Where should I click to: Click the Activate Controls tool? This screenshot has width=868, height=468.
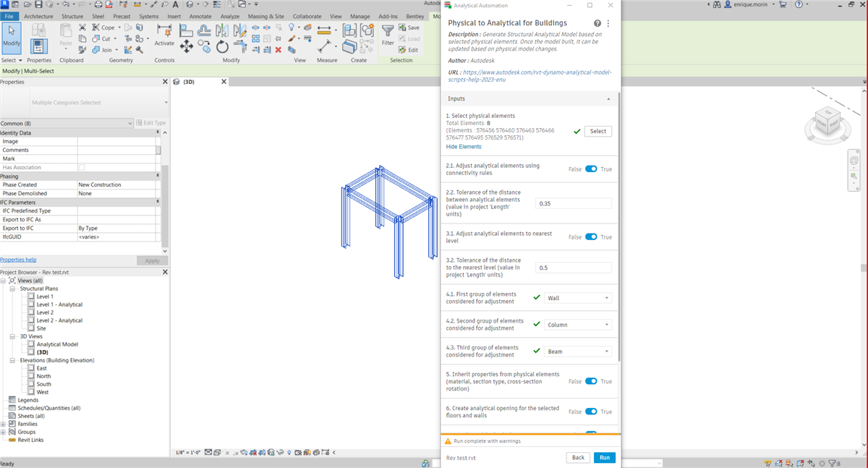click(x=164, y=34)
